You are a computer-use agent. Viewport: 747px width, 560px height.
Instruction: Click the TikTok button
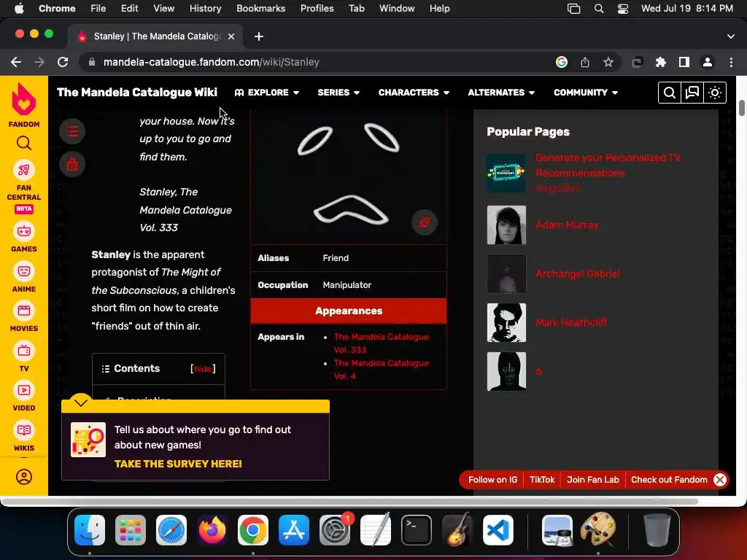[x=542, y=480]
